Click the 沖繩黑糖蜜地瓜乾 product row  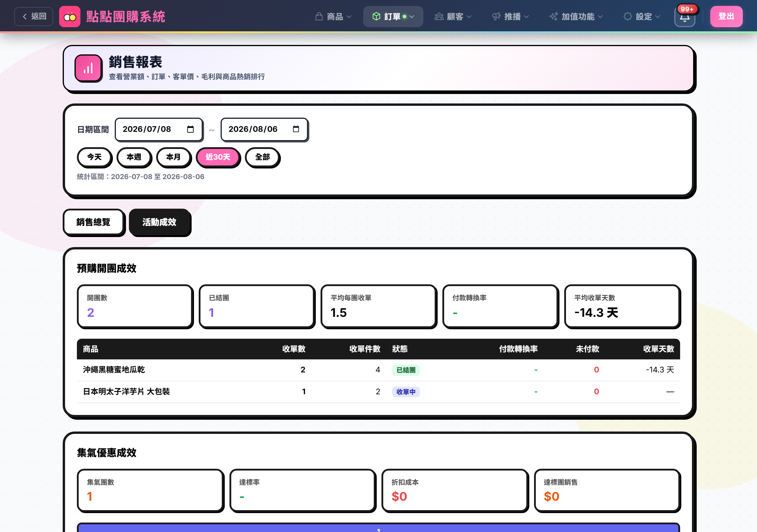pyautogui.click(x=378, y=370)
